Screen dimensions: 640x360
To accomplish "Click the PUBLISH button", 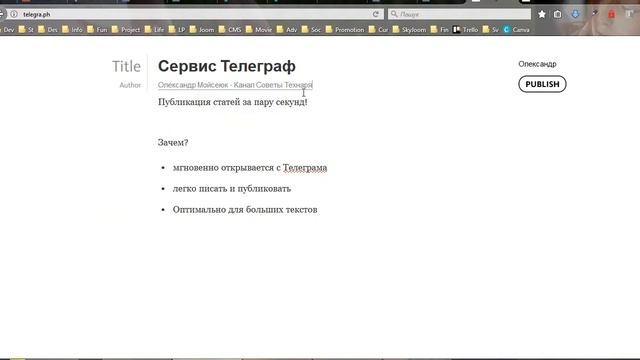I will 542,84.
